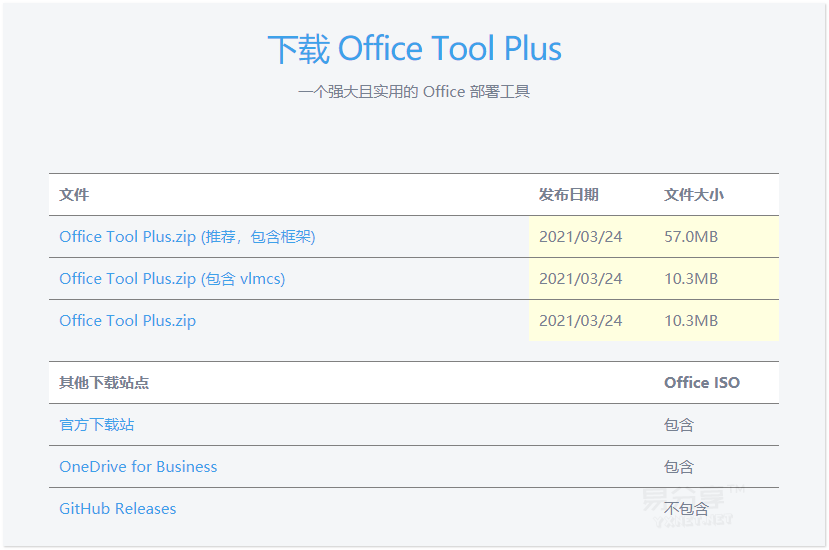
Task: Open the OneDrive for Business link
Action: tap(138, 466)
